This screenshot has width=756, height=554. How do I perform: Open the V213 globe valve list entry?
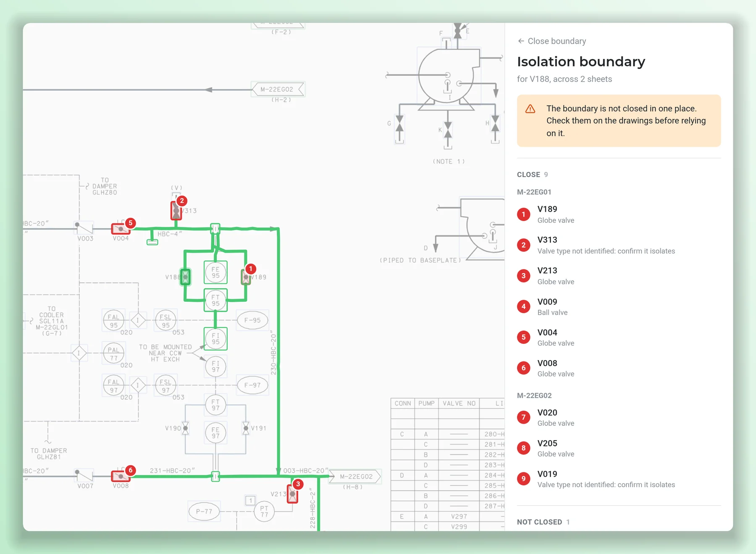tap(619, 276)
